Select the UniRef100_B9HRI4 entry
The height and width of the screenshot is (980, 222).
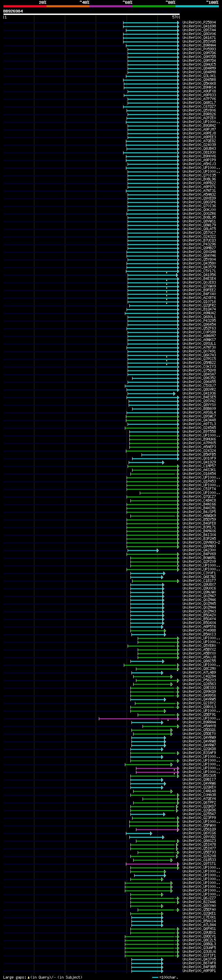point(199,88)
